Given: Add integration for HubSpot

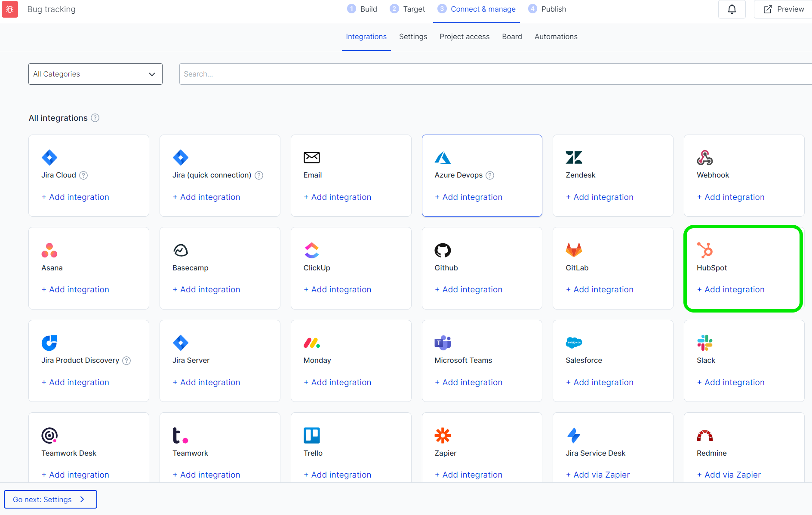Looking at the screenshot, I should (731, 290).
